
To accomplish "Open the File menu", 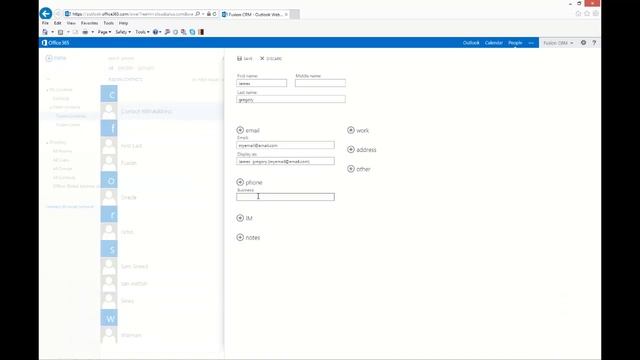I will [45, 23].
